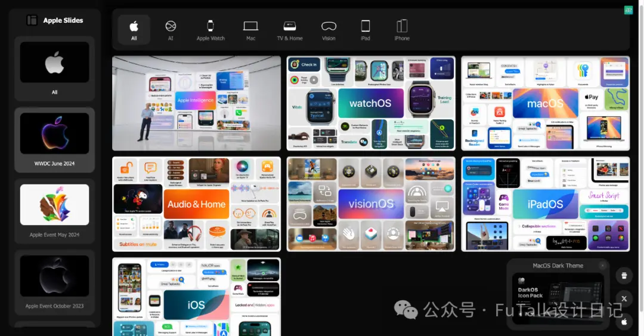
Task: View the Audio & Home slide
Action: click(196, 204)
